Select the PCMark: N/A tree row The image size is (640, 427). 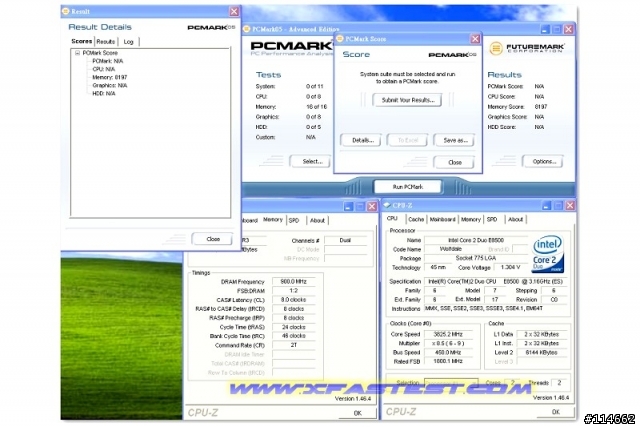coord(107,61)
